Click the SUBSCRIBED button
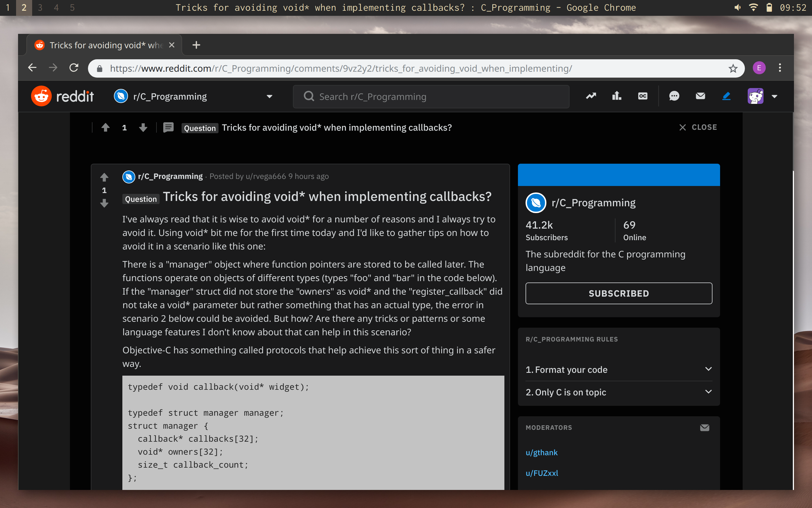The width and height of the screenshot is (812, 508). pyautogui.click(x=619, y=293)
